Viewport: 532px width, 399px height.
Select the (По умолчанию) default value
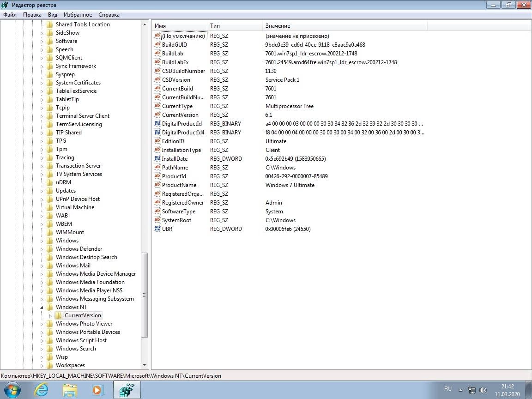(x=183, y=36)
